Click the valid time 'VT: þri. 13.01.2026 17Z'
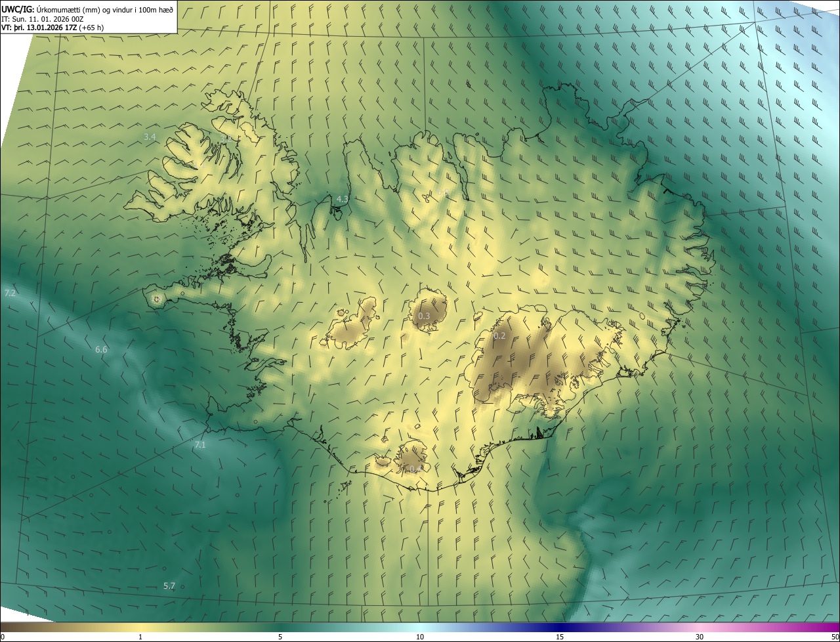 pos(39,28)
